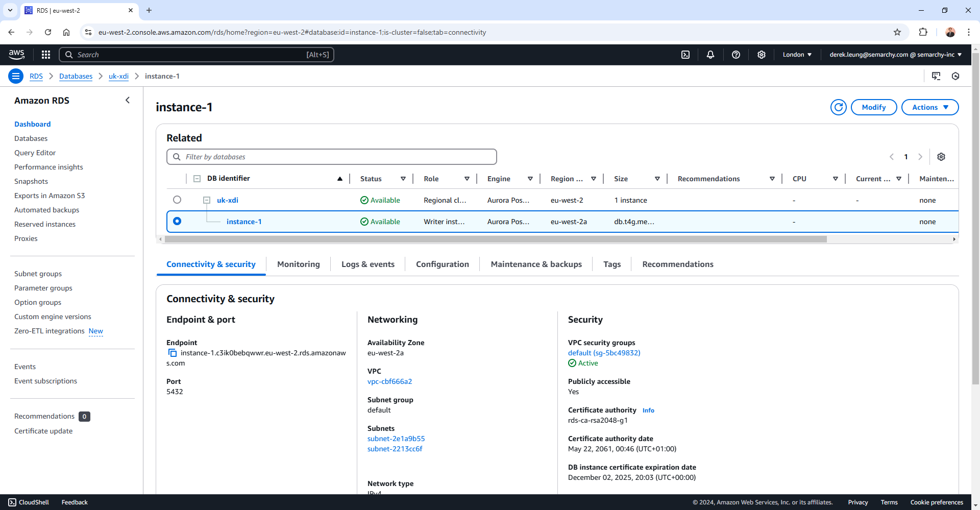Open the London region selector
Viewport: 980px width, 510px height.
(797, 55)
